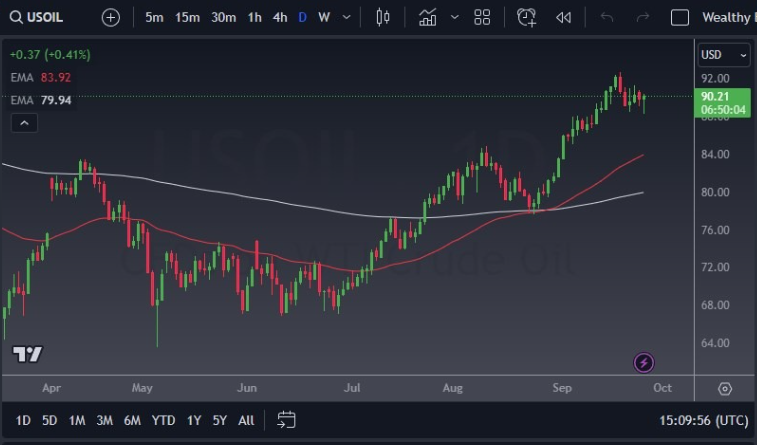The image size is (757, 445).
Task: Click the compare or add symbol plus icon
Action: (x=110, y=17)
